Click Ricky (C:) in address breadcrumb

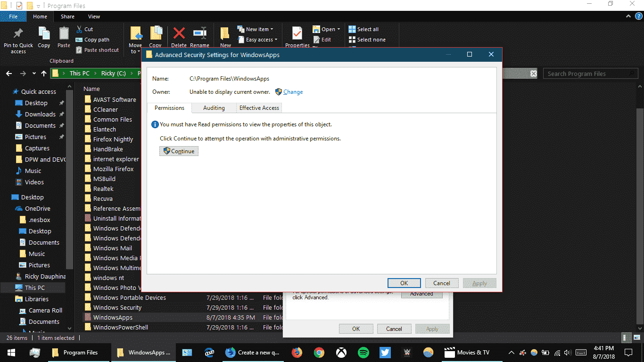coord(113,74)
